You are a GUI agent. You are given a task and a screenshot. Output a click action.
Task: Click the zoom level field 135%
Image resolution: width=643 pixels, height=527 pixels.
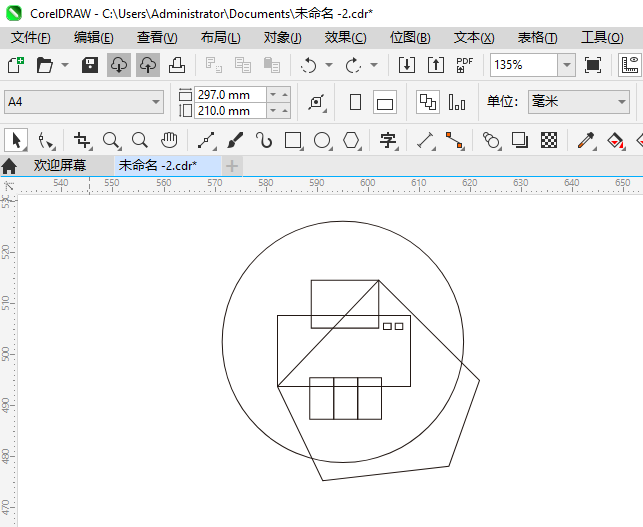[x=524, y=65]
